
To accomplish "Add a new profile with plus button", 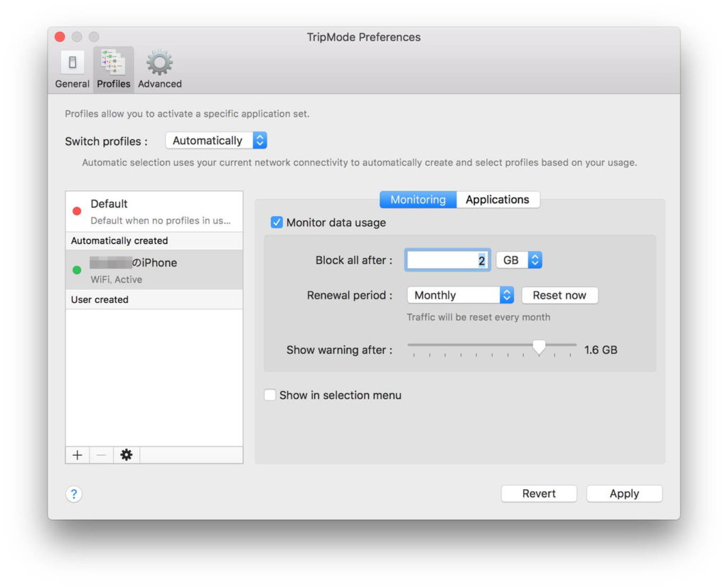I will click(77, 455).
